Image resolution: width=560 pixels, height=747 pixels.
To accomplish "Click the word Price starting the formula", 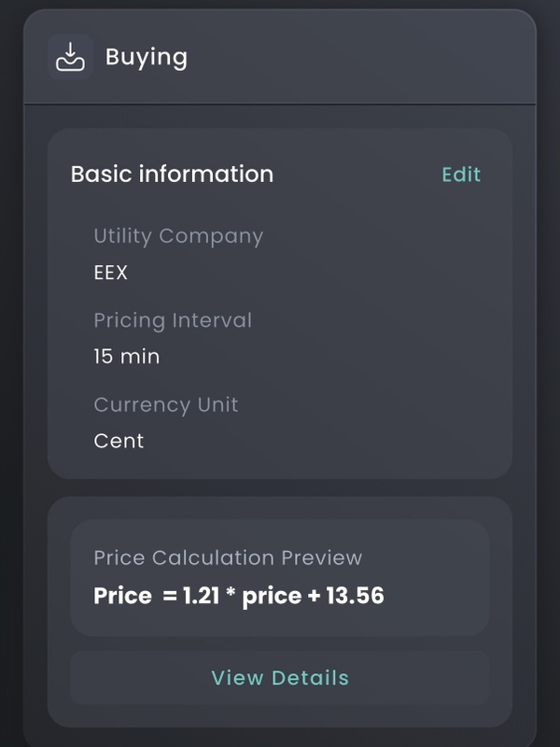I will tap(122, 596).
